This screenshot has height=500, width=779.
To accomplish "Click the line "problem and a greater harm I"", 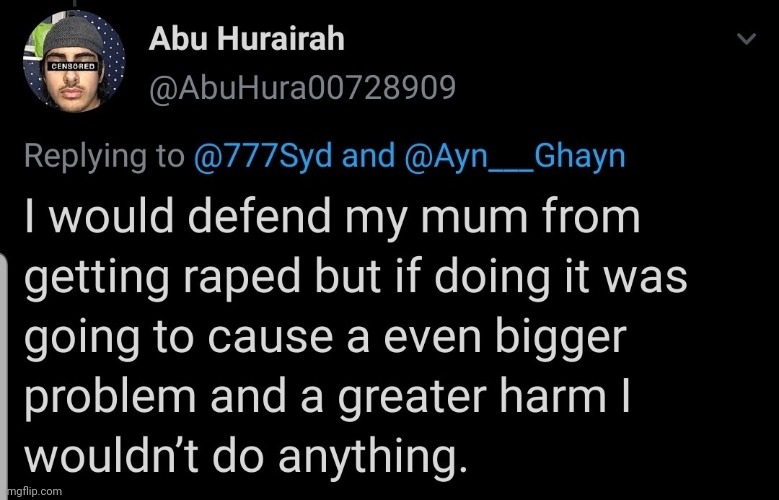I will pos(327,396).
